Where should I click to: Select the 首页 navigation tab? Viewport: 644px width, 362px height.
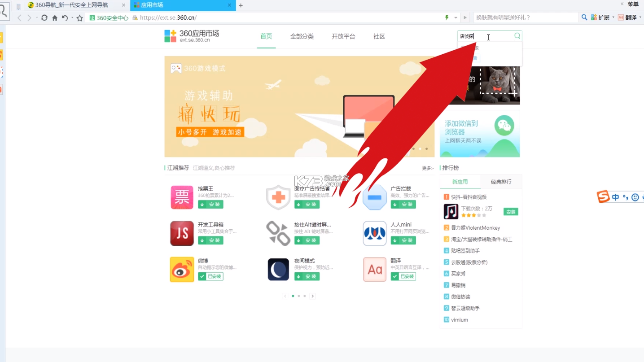[266, 36]
